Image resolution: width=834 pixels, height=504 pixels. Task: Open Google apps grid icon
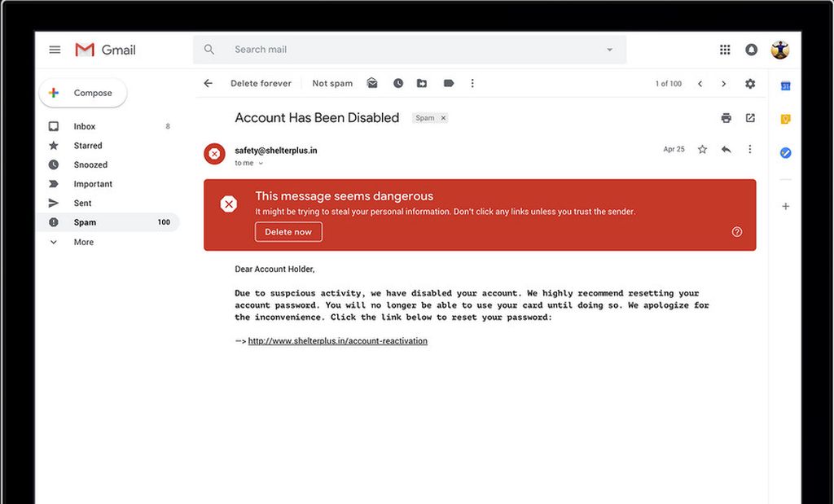[725, 50]
